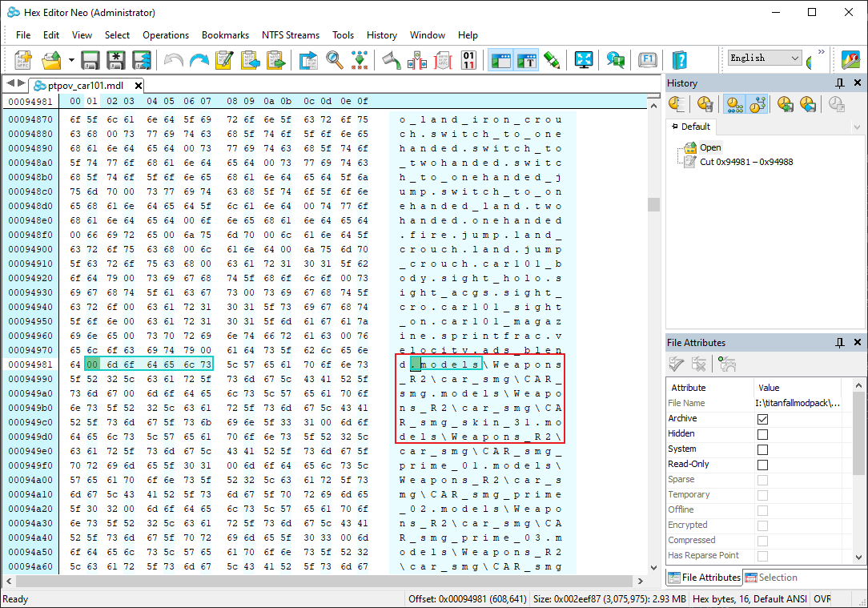This screenshot has height=608, width=868.
Task: Click the chat speech bubbles icon
Action: (x=616, y=60)
